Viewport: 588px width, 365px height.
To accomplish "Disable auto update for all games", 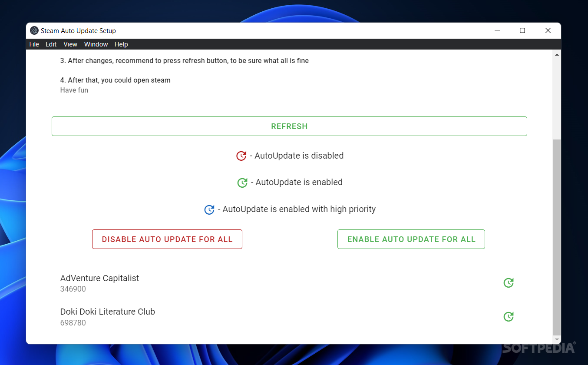I will pos(167,239).
